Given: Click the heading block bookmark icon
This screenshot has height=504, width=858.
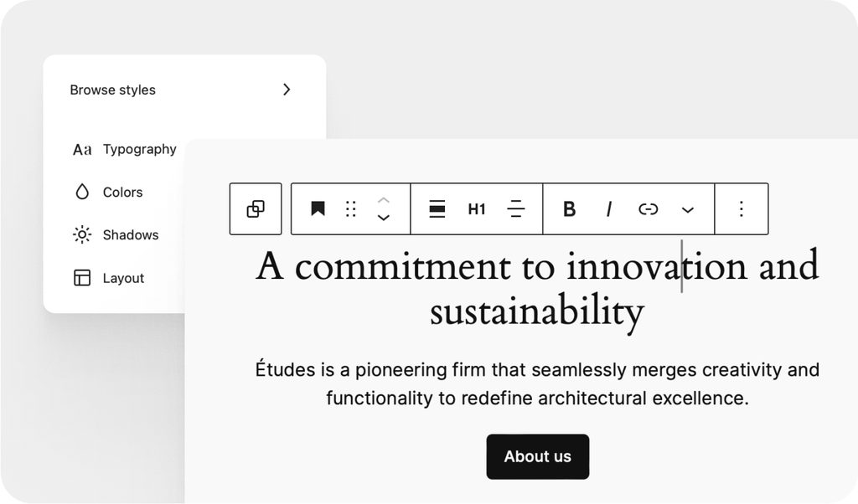Looking at the screenshot, I should pyautogui.click(x=318, y=209).
